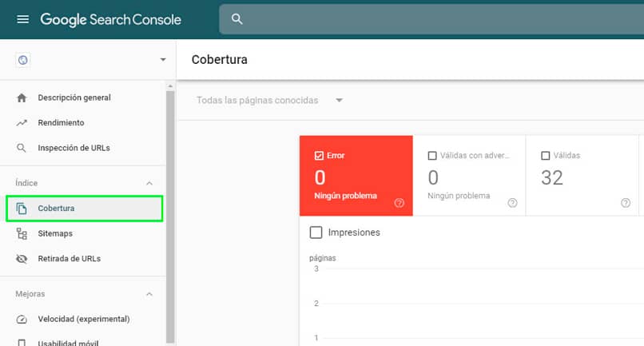Screen dimensions: 644x346
Task: Open Inspección de URLs
Action: click(83, 148)
